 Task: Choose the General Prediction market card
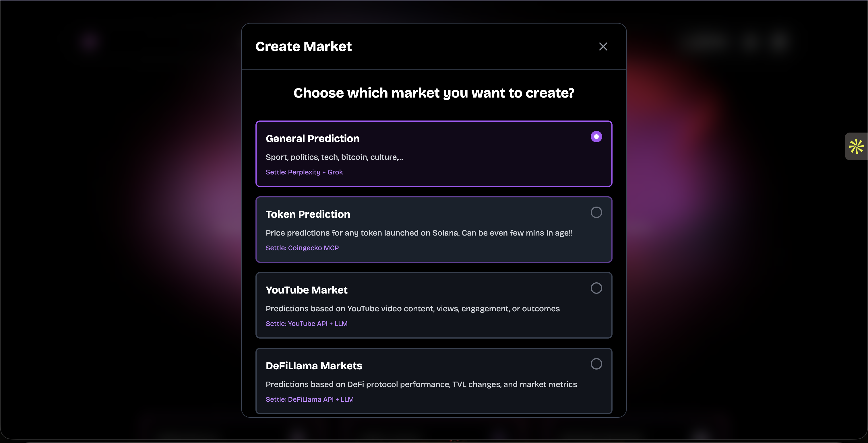click(434, 153)
